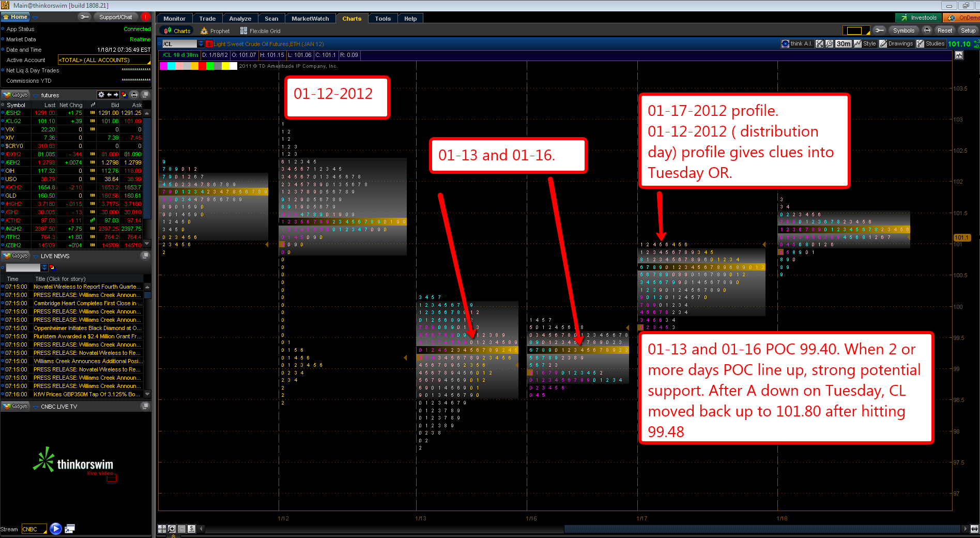Play the CNBC live stream
This screenshot has height=538, width=980.
[56, 529]
